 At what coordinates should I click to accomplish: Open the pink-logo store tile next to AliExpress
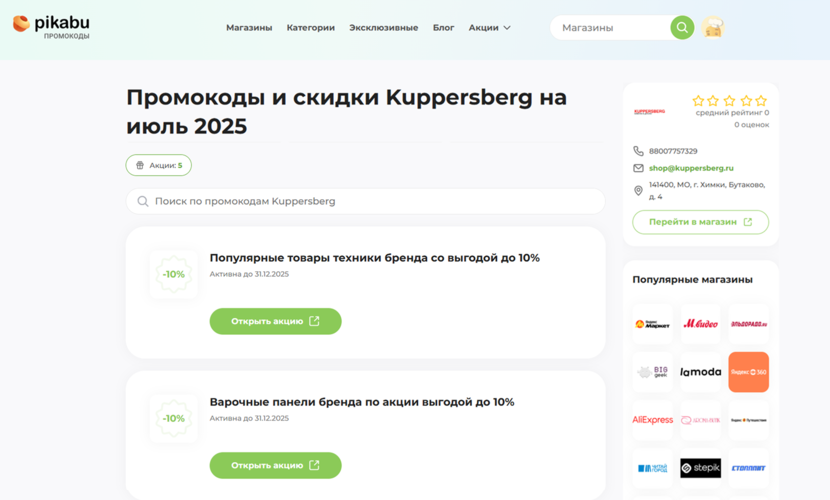pos(700,420)
